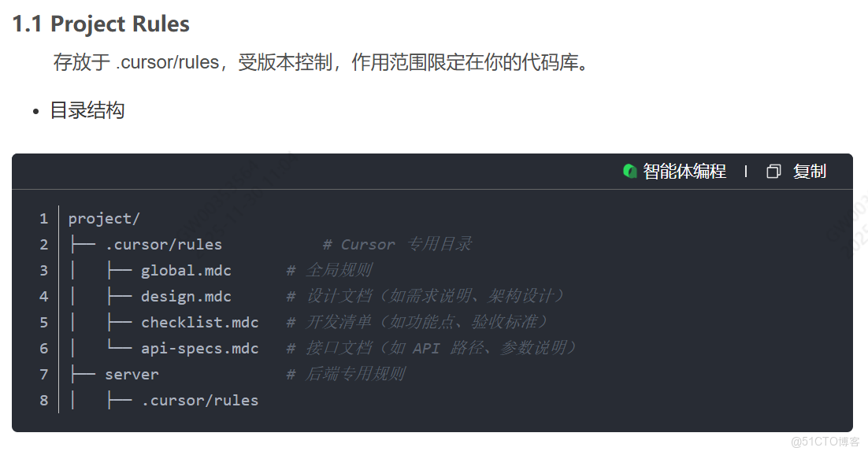The height and width of the screenshot is (455, 868).
Task: Click the 复制 button to copy code
Action: click(x=810, y=171)
